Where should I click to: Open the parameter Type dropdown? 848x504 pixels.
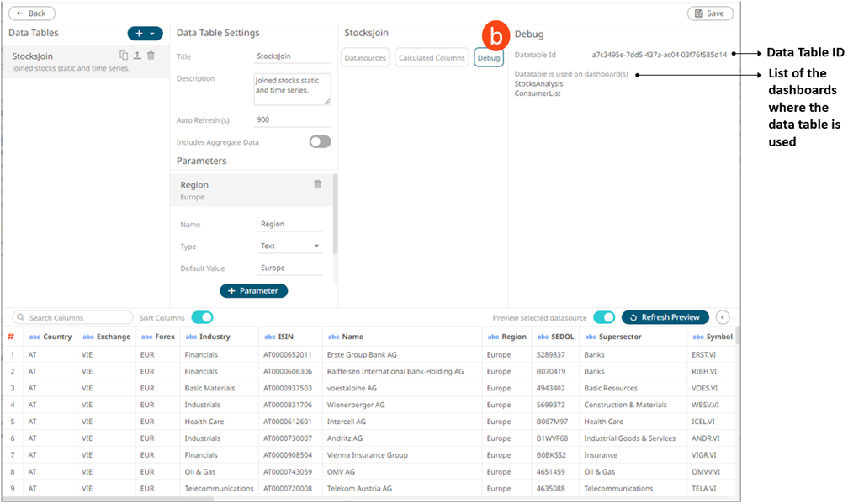(290, 246)
